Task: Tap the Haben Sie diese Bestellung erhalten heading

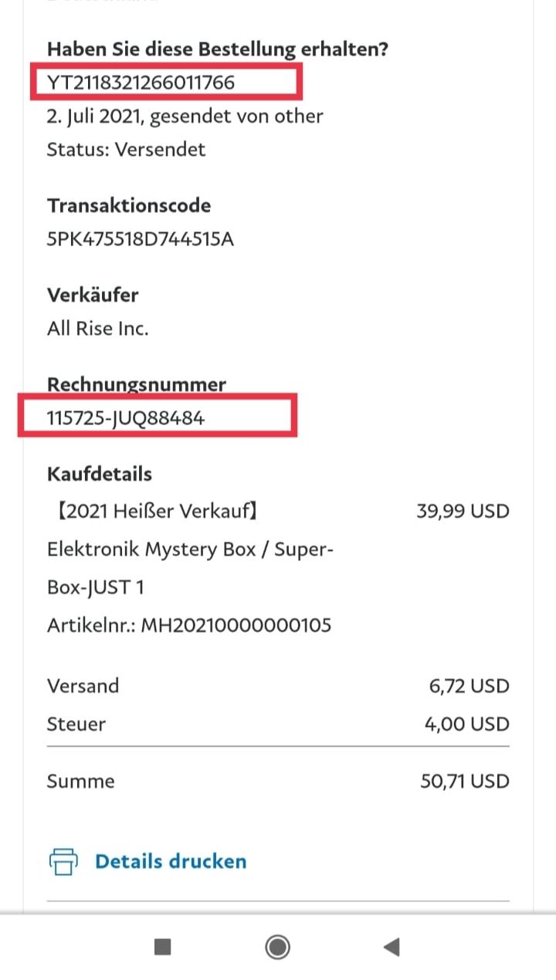Action: [x=218, y=49]
